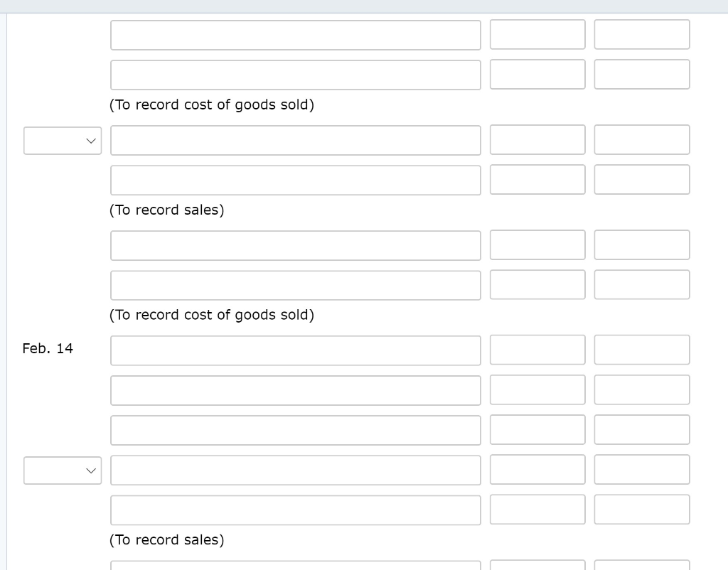Screen dimensions: 728x570
Task: Click the third account field in the Feb. 14 entry
Action: [x=296, y=429]
